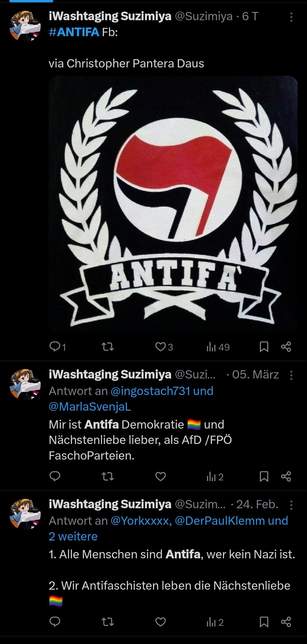
Task: Like the tweet with 3 likes
Action: click(164, 347)
